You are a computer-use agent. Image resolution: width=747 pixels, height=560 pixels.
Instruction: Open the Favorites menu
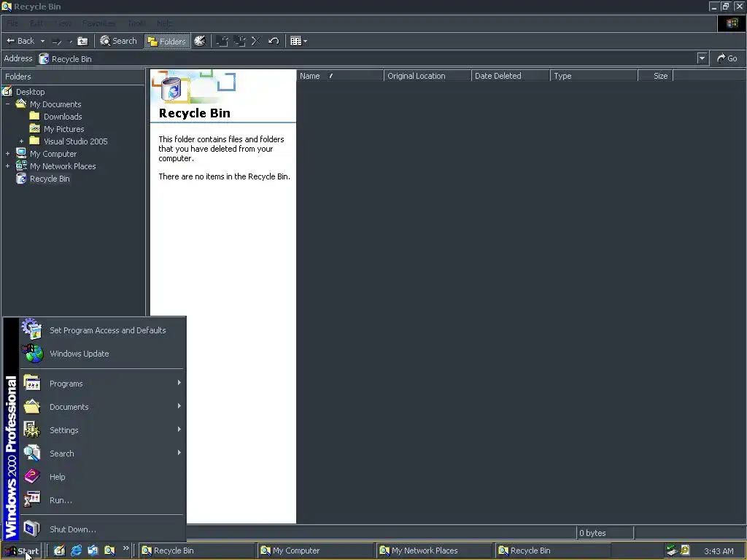[x=98, y=23]
